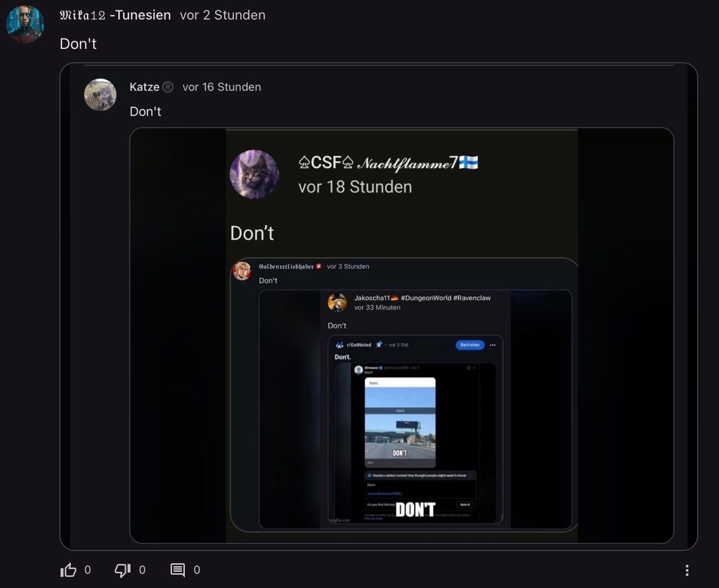Like the comment with thumbs-up icon

point(68,570)
